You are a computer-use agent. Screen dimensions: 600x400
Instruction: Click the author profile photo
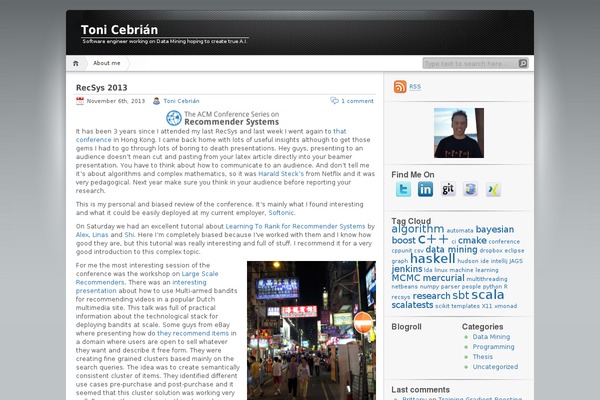point(459,133)
